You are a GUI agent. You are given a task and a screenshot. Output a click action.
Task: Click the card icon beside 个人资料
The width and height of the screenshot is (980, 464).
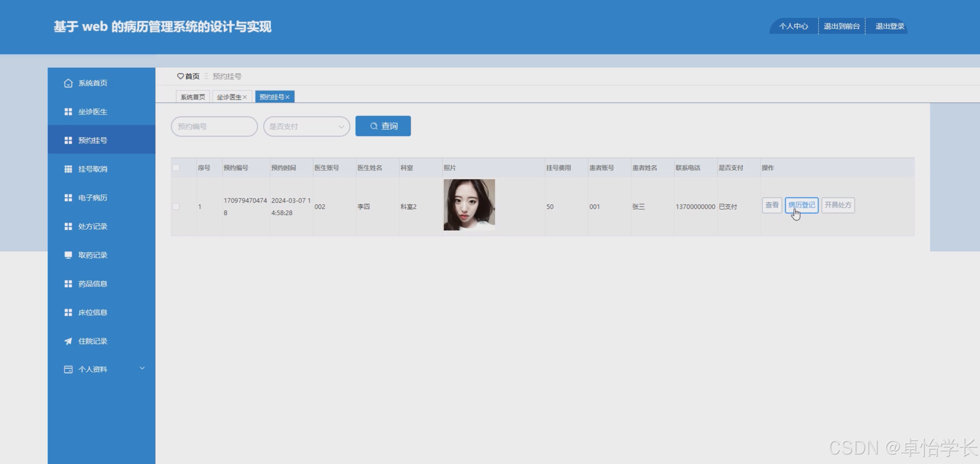[x=68, y=369]
